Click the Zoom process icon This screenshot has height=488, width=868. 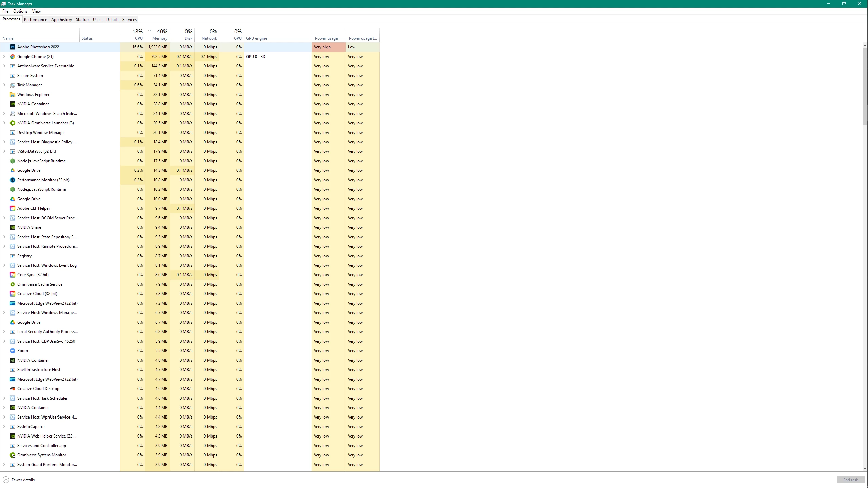tap(13, 351)
